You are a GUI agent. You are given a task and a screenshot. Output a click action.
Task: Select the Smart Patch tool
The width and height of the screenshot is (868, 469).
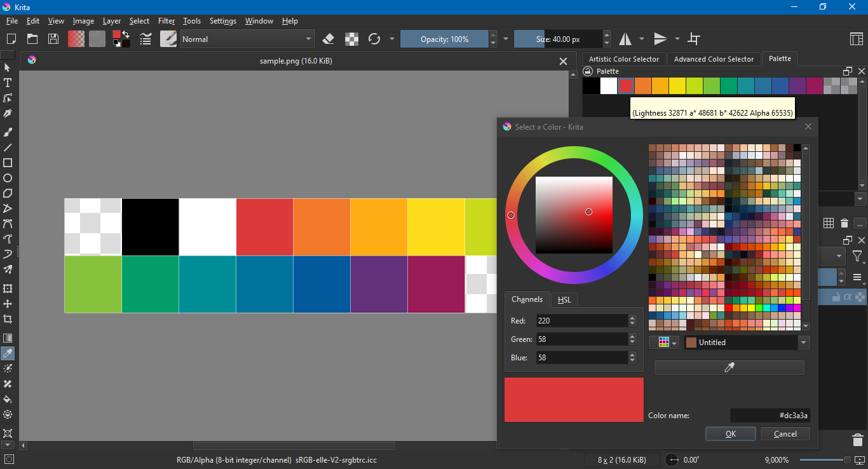tap(8, 384)
